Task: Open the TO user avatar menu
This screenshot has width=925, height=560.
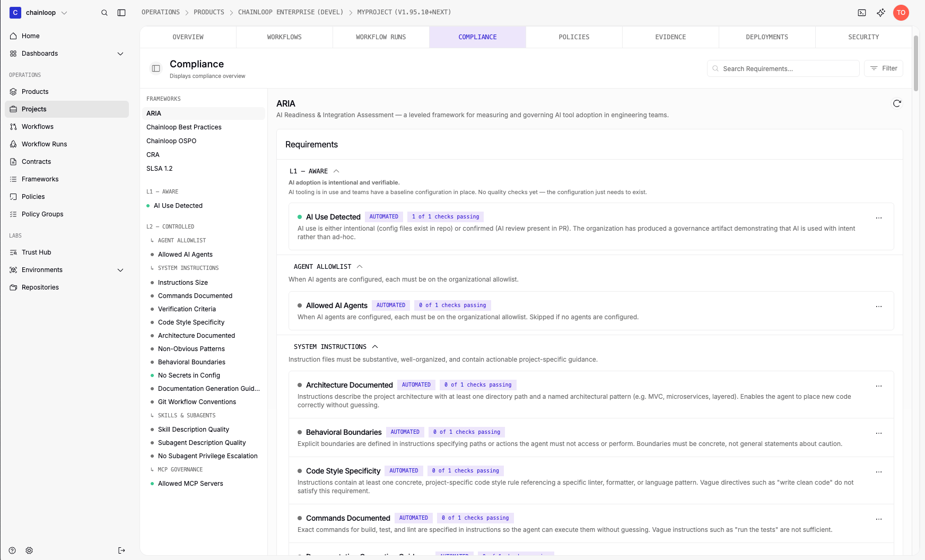Action: click(901, 13)
